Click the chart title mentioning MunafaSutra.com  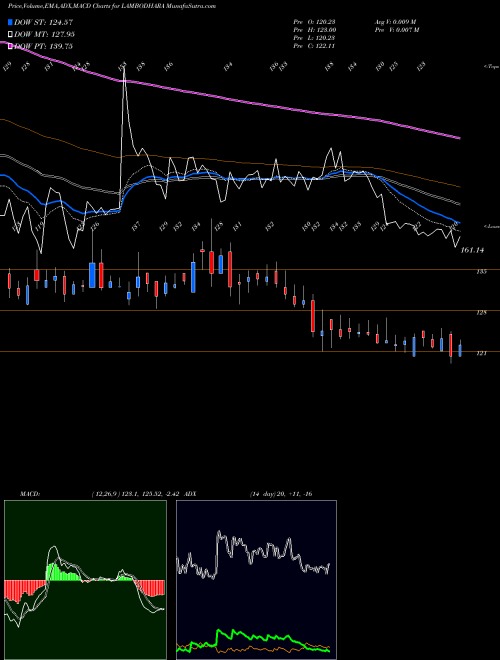tap(112, 6)
